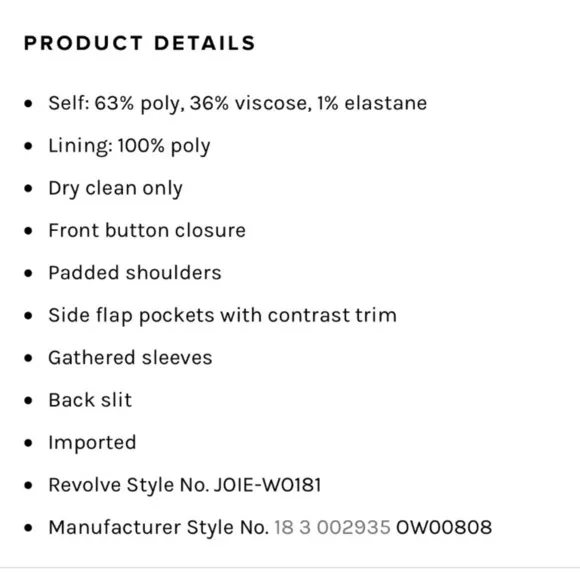The height and width of the screenshot is (580, 580).
Task: Click the Dry clean only item
Action: [115, 188]
